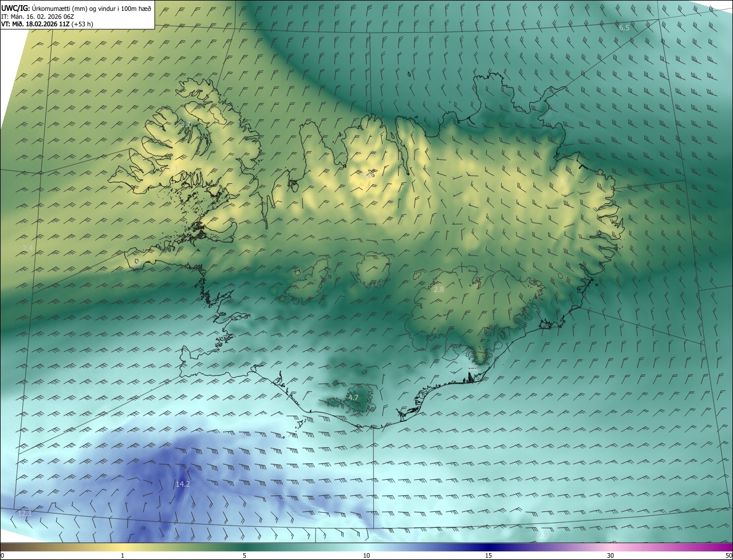Click the colorbar tick label 5

(x=245, y=556)
